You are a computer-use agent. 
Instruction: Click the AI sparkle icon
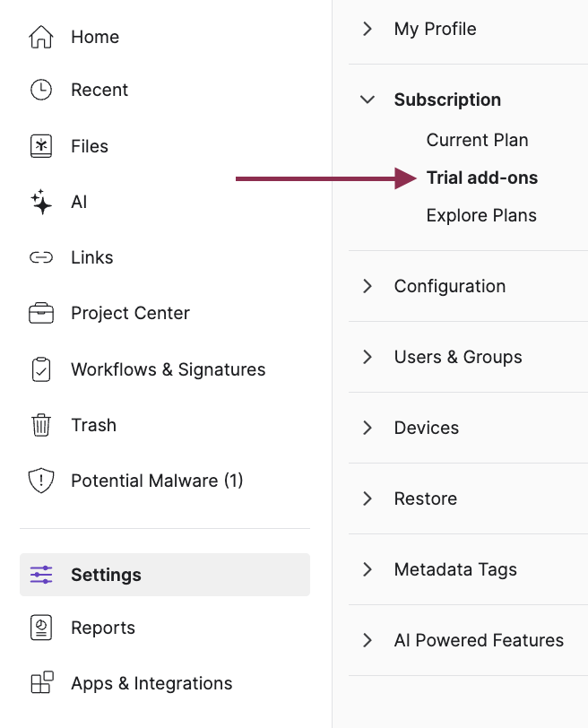(x=41, y=201)
